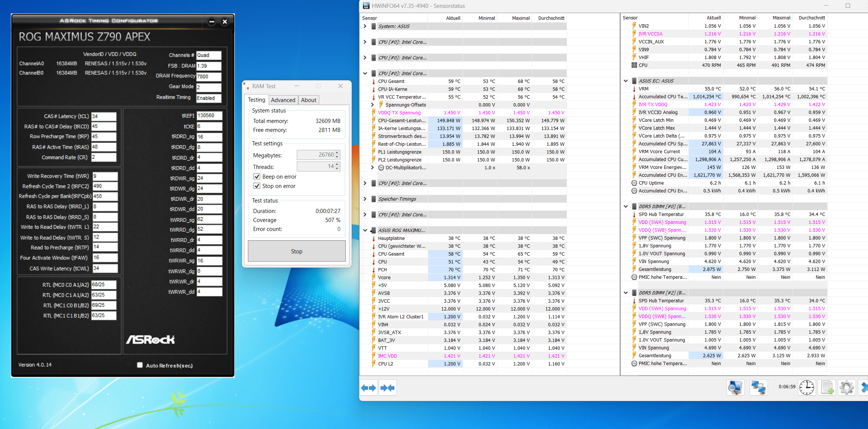Click circle icon of OC-Multiplikatorli row
The image size is (868, 429).
tap(381, 167)
